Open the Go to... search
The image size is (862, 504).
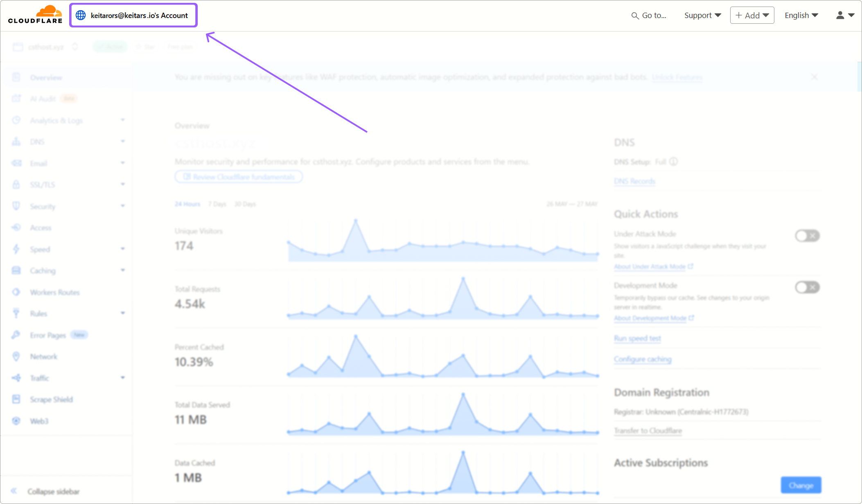coord(649,16)
